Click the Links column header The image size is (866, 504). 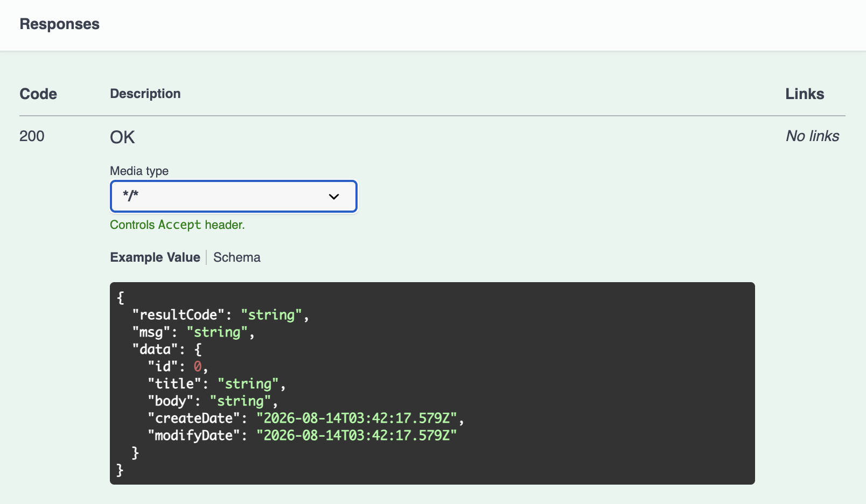[805, 94]
